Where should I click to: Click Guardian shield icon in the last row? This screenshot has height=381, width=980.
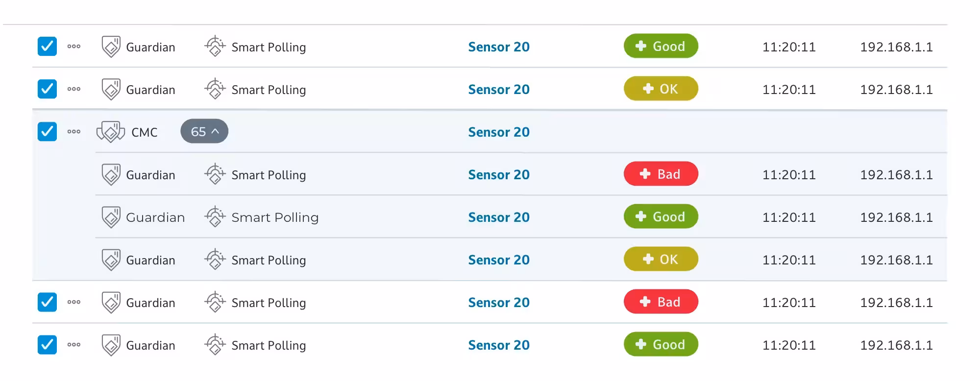(x=111, y=345)
